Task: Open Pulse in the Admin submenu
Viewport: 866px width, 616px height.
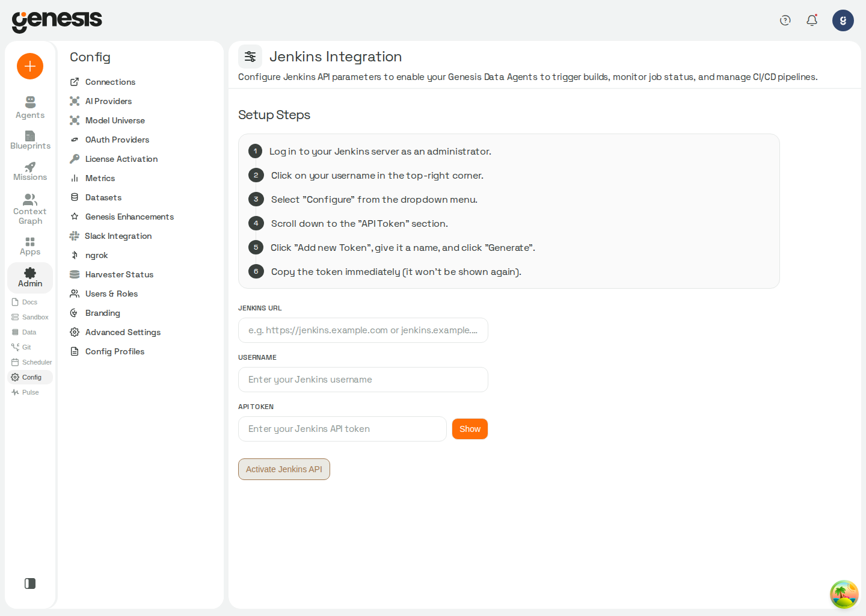Action: tap(30, 392)
